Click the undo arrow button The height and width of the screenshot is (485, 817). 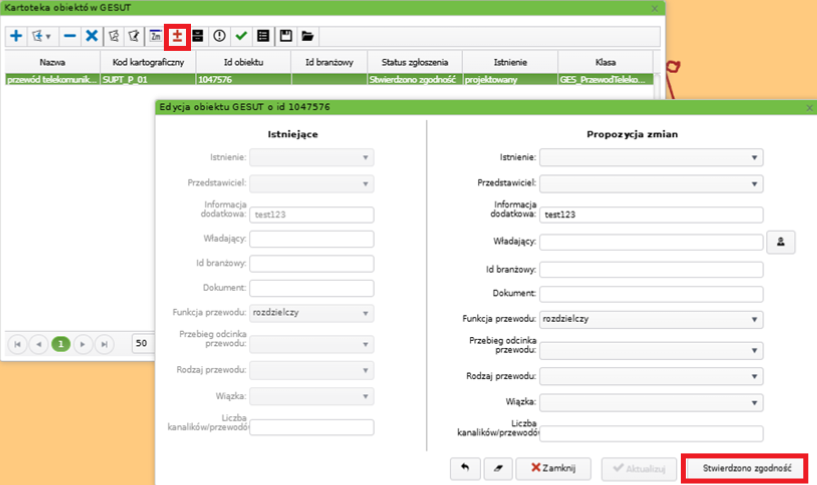465,467
